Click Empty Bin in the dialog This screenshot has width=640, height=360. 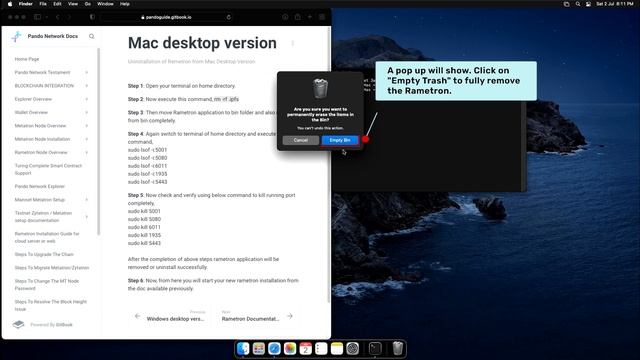340,140
